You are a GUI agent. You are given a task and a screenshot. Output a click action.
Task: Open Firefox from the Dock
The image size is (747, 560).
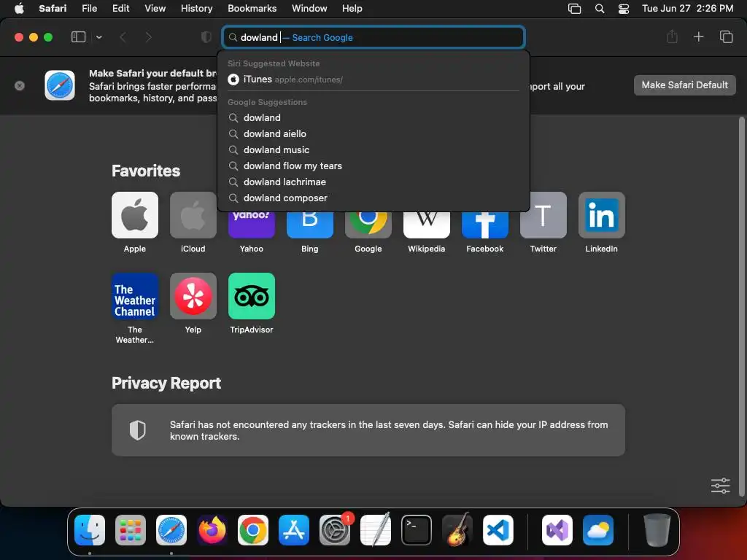212,530
